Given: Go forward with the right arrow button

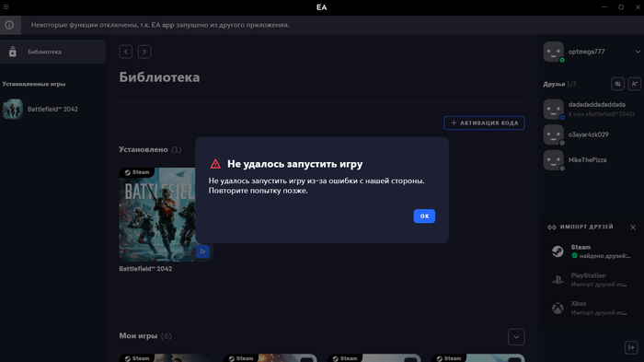Looking at the screenshot, I should pos(144,52).
